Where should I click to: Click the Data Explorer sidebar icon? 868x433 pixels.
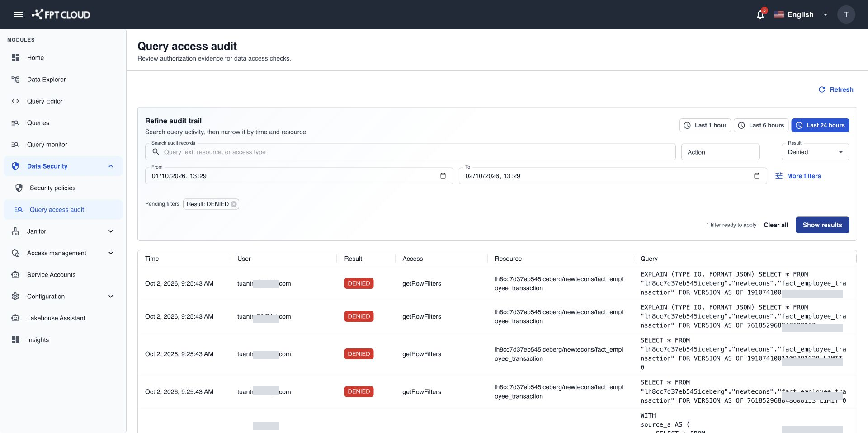pyautogui.click(x=15, y=80)
